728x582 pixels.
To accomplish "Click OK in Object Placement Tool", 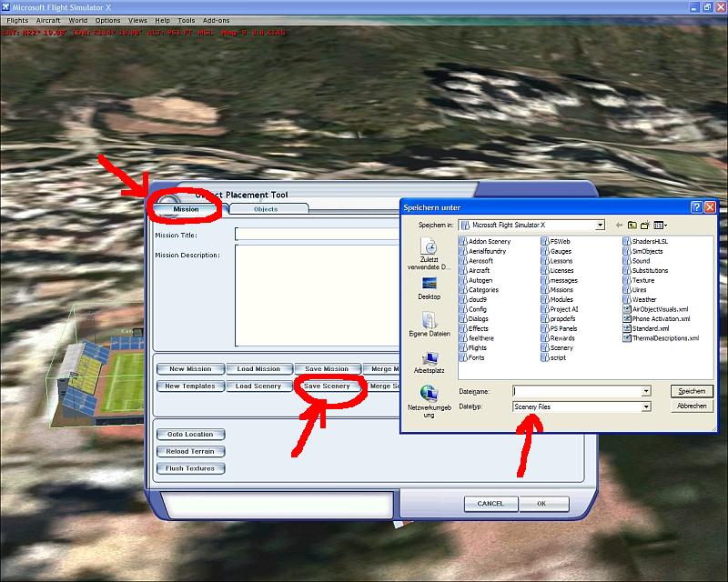I will (543, 504).
